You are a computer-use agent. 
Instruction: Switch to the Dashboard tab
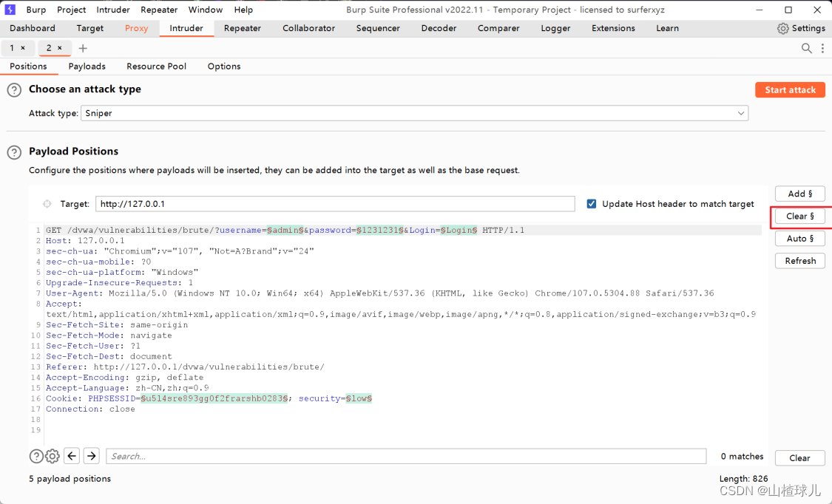(33, 28)
